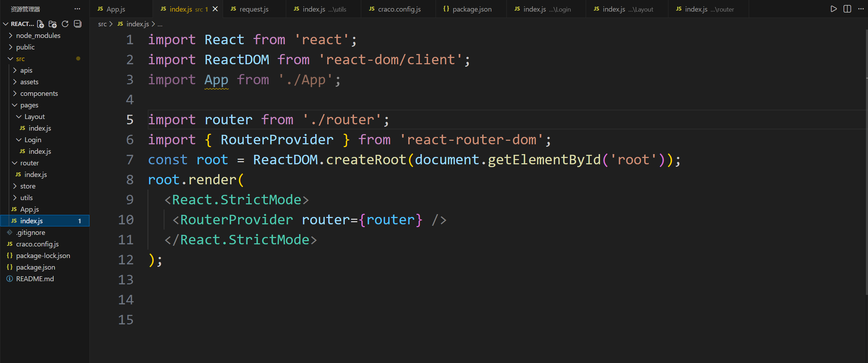The height and width of the screenshot is (363, 868).
Task: Split the editor to the right
Action: 847,9
